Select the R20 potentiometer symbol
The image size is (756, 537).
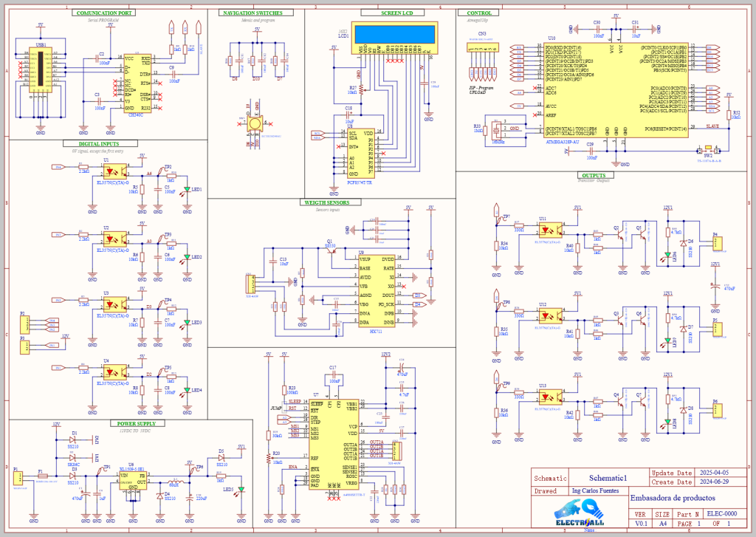coord(268,457)
